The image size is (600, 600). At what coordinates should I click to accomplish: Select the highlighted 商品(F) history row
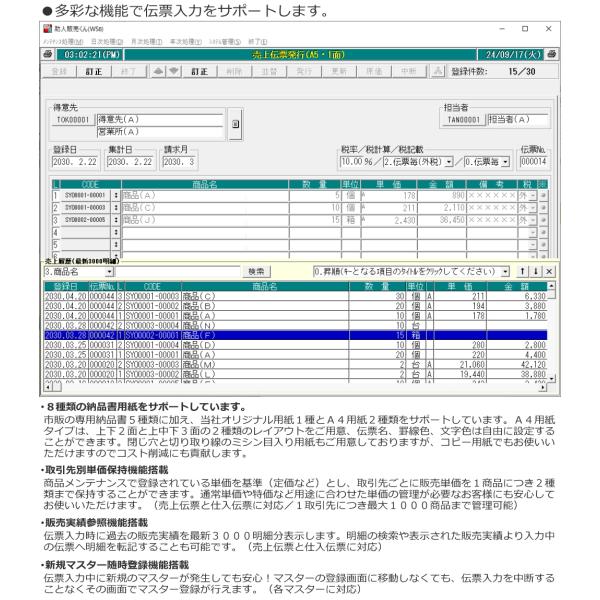click(250, 336)
